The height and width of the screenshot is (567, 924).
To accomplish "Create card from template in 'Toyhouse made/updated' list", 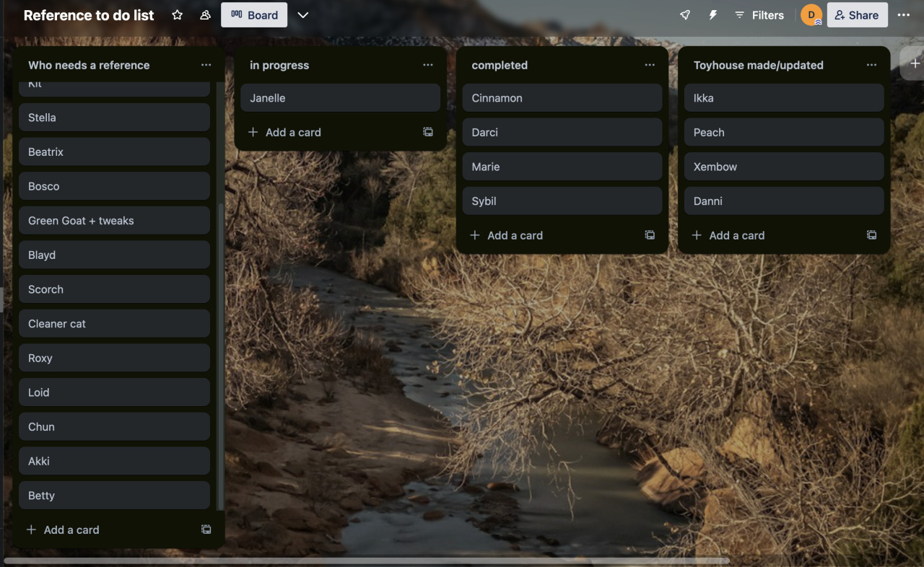I will click(x=871, y=235).
